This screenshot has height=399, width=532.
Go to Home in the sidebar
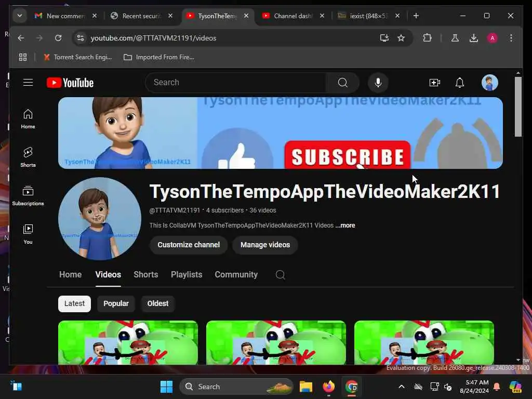click(28, 119)
